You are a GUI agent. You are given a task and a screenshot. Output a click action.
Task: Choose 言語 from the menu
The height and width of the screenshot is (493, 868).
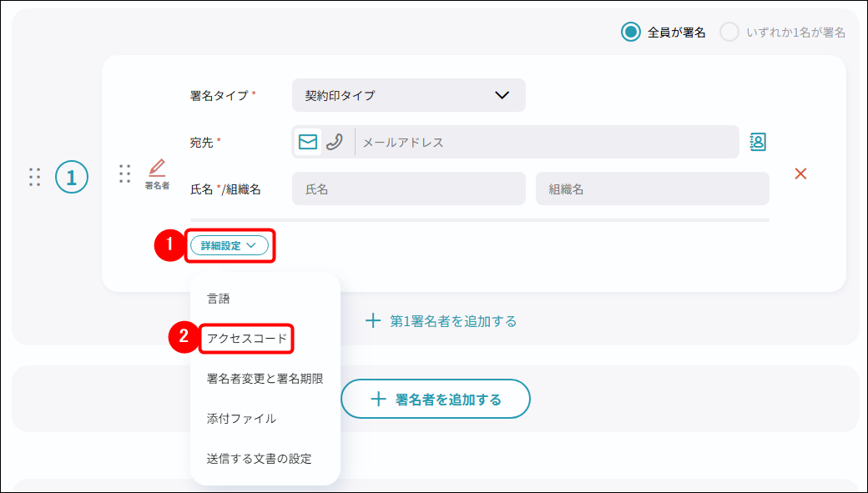219,299
